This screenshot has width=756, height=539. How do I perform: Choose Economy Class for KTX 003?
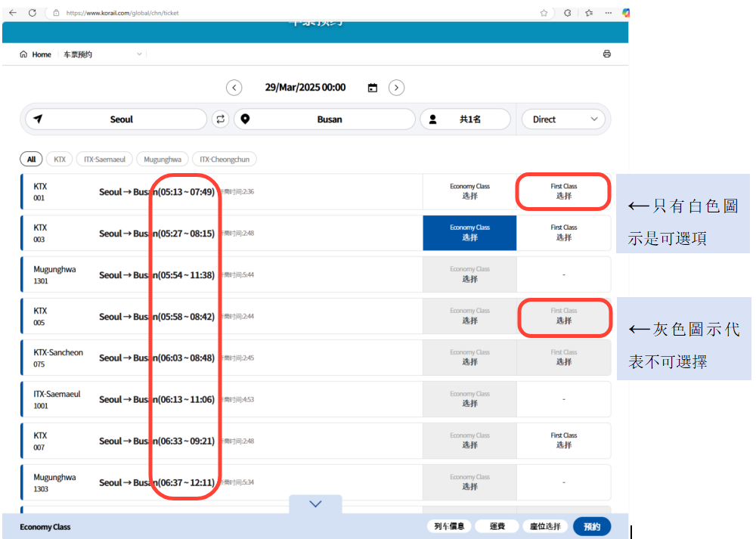(x=469, y=233)
